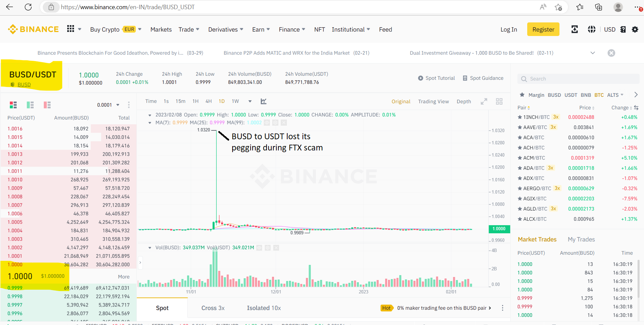Open the language globe selector

point(591,29)
